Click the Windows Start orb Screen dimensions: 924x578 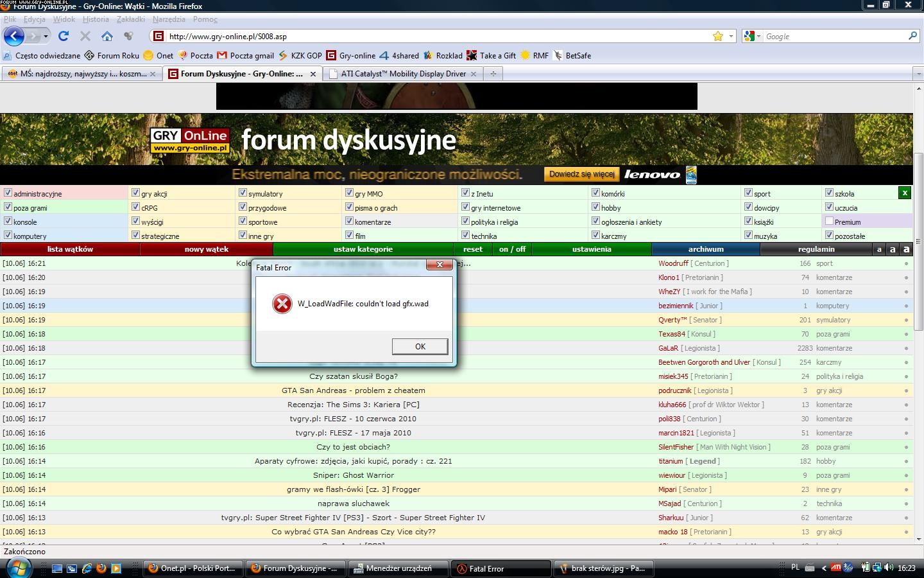(18, 568)
